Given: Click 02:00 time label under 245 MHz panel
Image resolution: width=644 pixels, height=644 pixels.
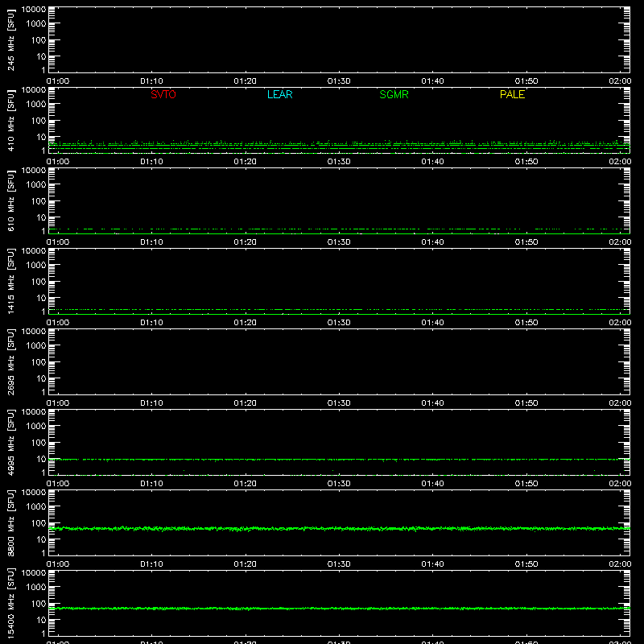Looking at the screenshot, I should click(620, 81).
